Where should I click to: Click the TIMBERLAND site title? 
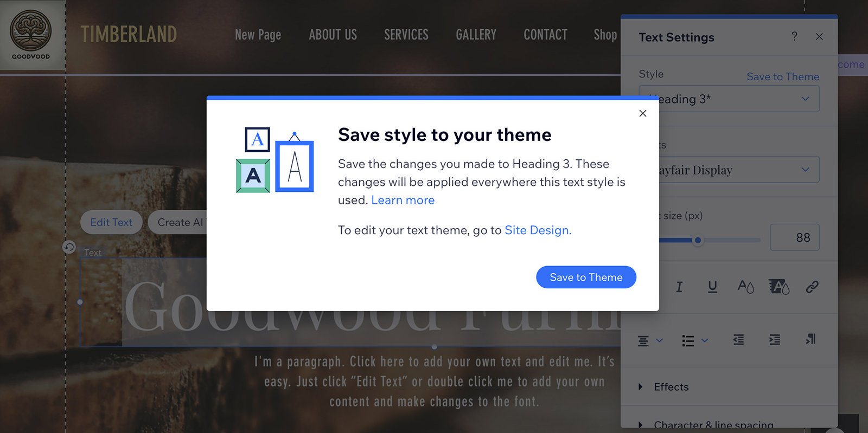(x=129, y=35)
